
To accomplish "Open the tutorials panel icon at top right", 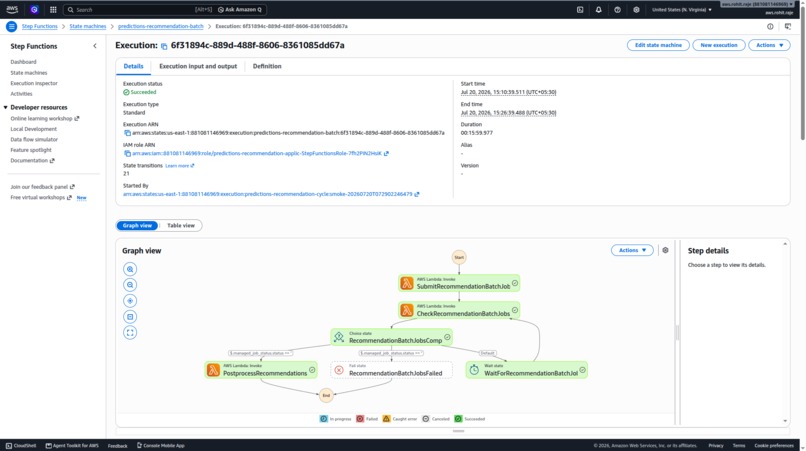I will click(x=787, y=26).
